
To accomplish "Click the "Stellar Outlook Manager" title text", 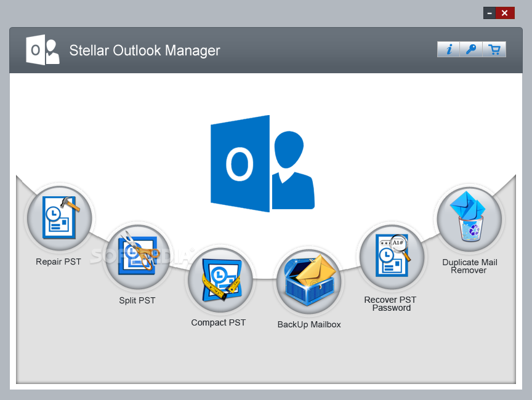I will click(145, 50).
